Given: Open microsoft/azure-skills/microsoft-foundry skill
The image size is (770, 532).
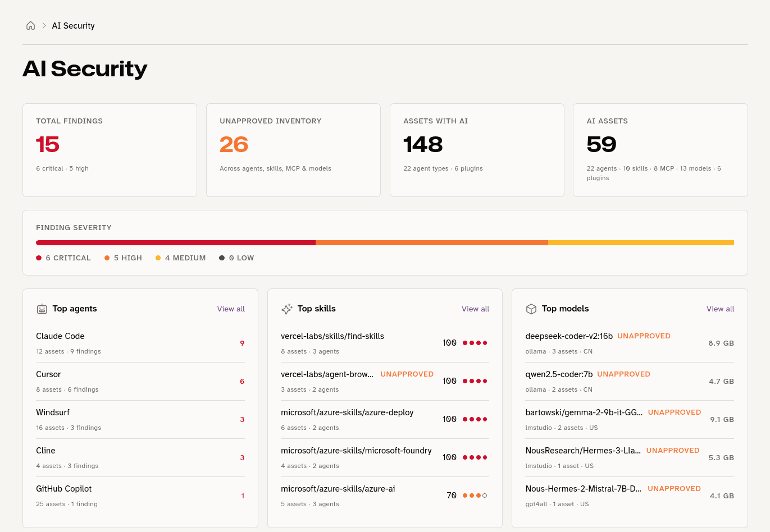Looking at the screenshot, I should click(356, 451).
